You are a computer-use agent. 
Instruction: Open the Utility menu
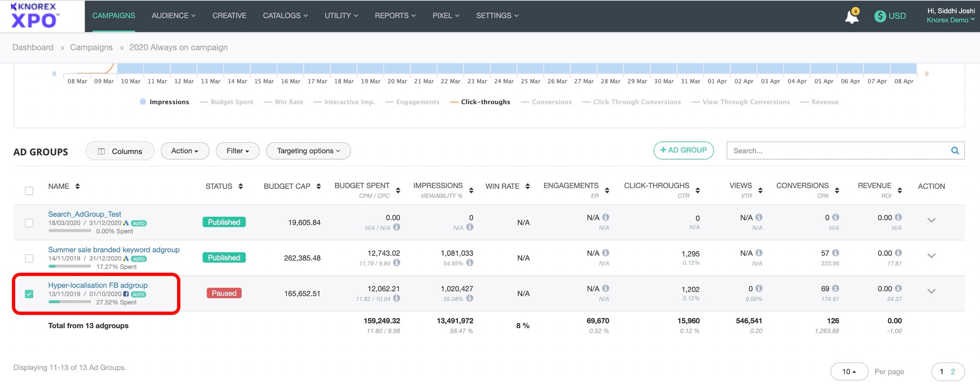(x=341, y=16)
